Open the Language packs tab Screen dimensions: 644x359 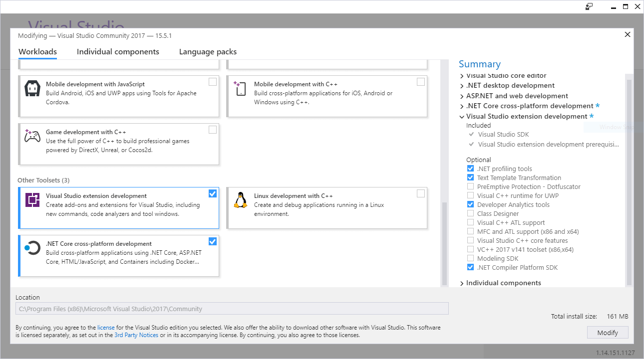pyautogui.click(x=208, y=52)
